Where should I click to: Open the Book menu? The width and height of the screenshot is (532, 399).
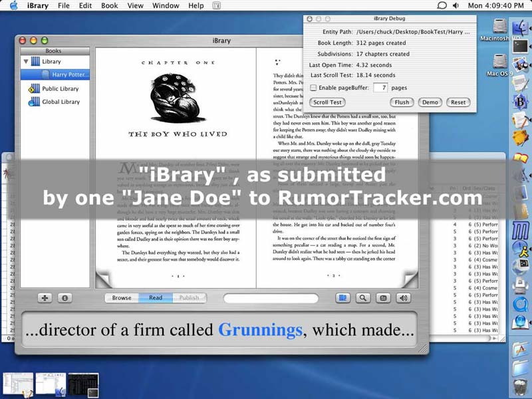coord(109,6)
